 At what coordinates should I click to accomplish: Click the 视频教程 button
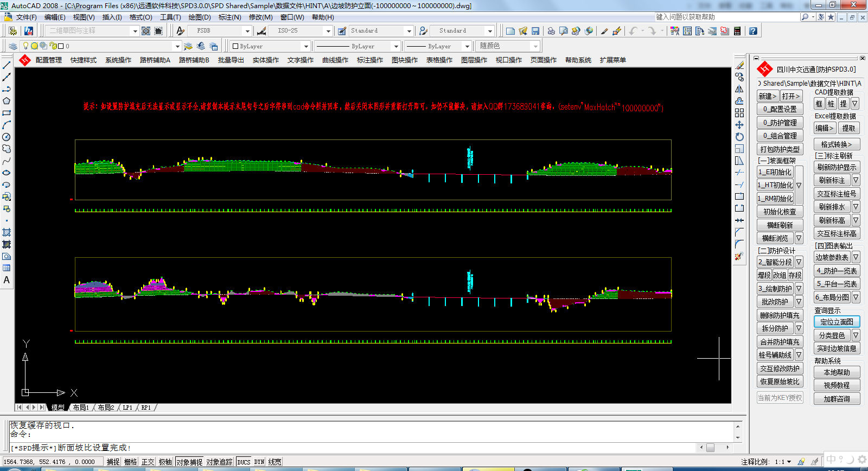837,385
